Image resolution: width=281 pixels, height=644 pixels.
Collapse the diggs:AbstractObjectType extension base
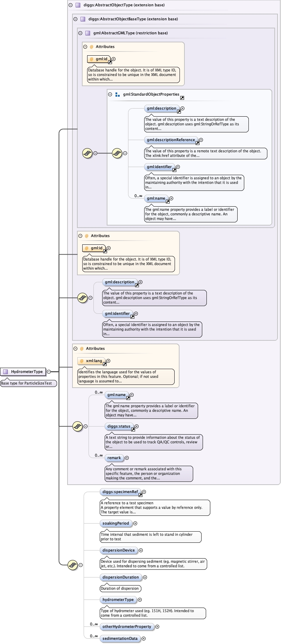[x=71, y=5]
